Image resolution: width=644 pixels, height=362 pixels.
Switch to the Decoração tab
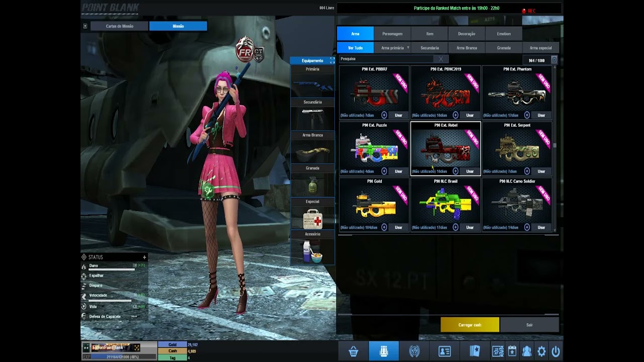click(x=466, y=34)
